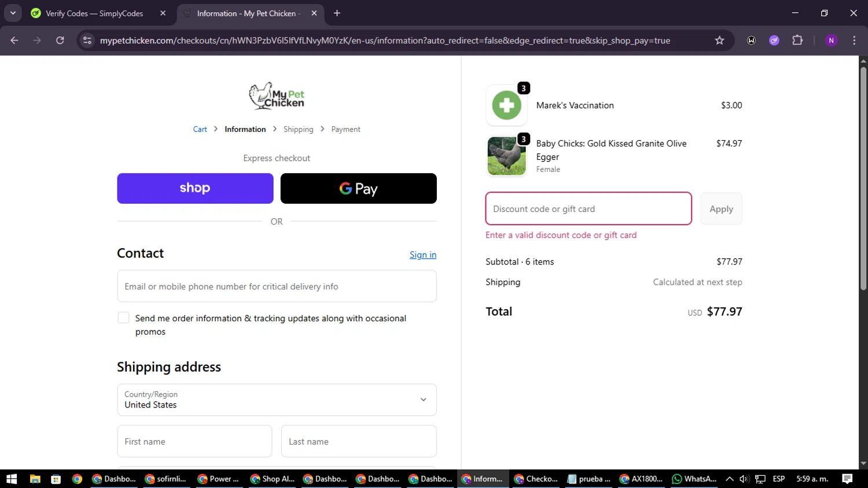Click the Shipping breadcrumb step
The height and width of the screenshot is (488, 868).
point(299,129)
